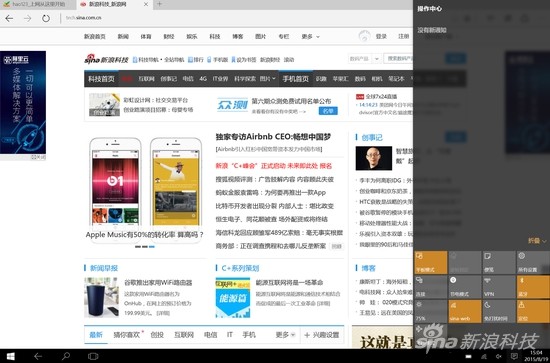
Task: Open the Windows Start button on taskbar
Action: point(11,356)
